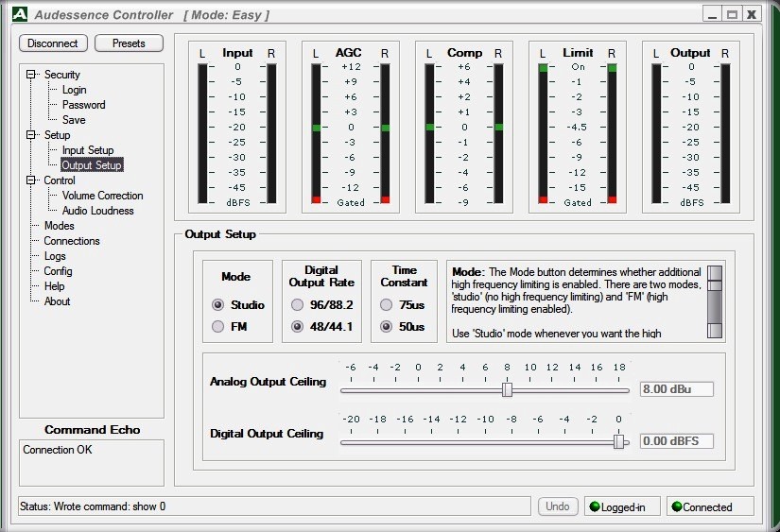
Task: Click the Input level meter
Action: (236, 128)
